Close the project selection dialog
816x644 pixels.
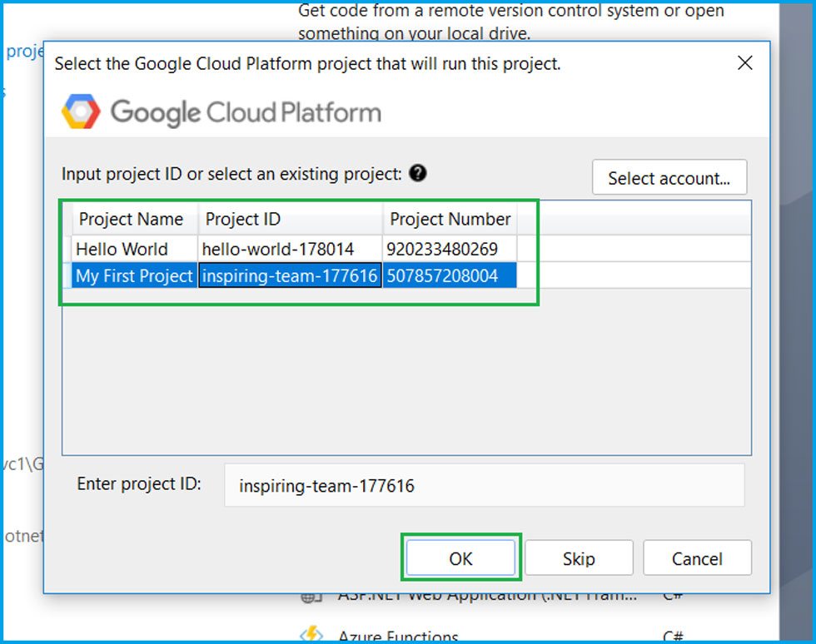(745, 63)
